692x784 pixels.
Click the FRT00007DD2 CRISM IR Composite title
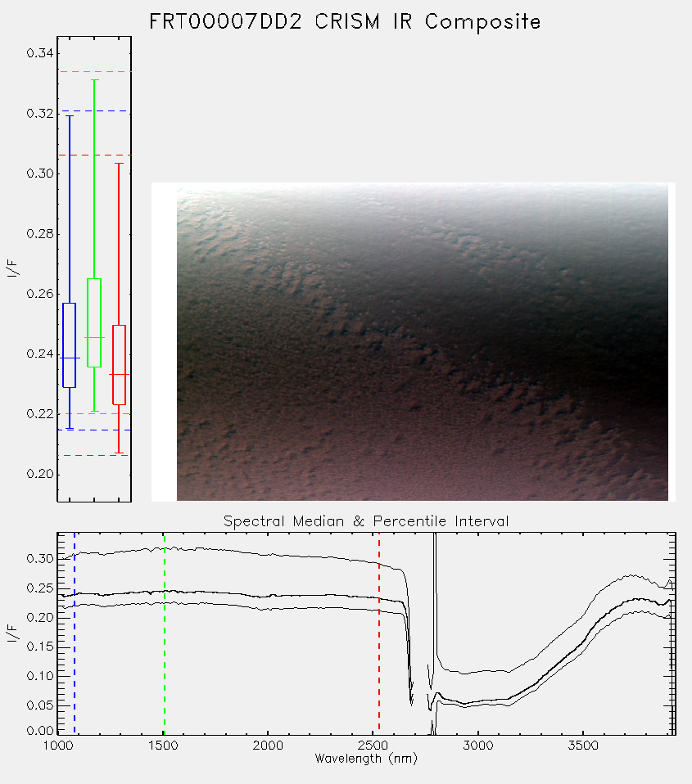pyautogui.click(x=345, y=22)
